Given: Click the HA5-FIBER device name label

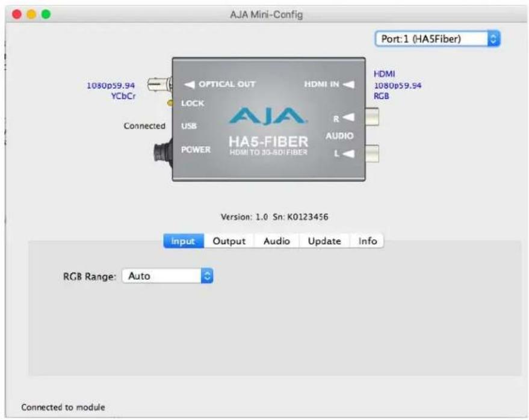Looking at the screenshot, I should pos(268,141).
